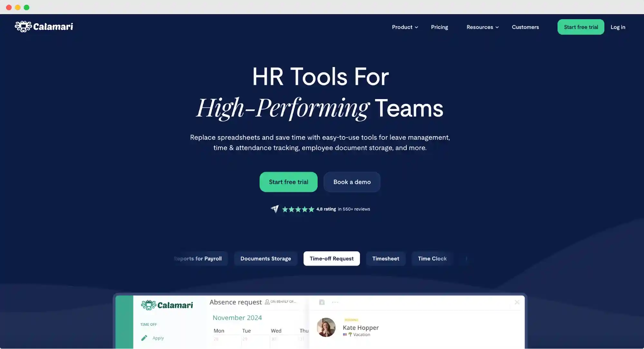Click the Calamari logo in header
This screenshot has width=644, height=349.
(x=44, y=26)
